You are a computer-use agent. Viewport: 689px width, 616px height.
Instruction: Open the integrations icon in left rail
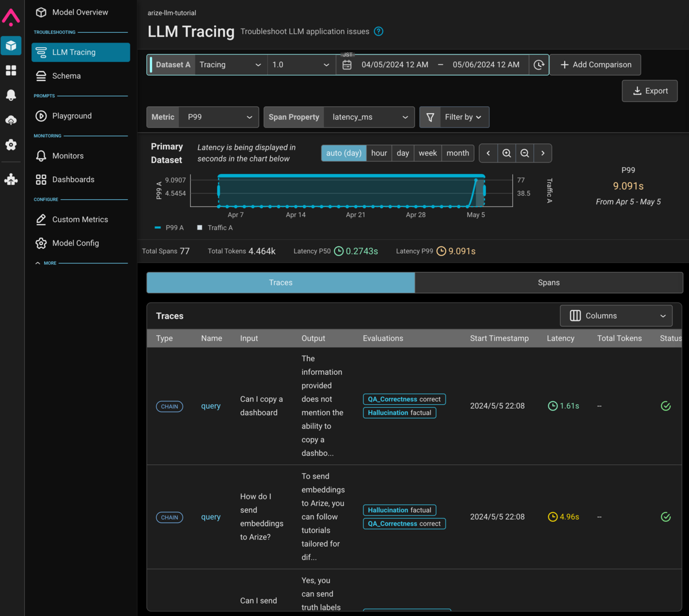click(11, 180)
